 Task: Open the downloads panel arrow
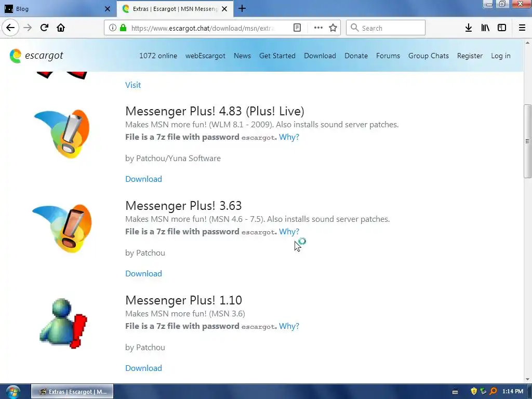pos(469,28)
